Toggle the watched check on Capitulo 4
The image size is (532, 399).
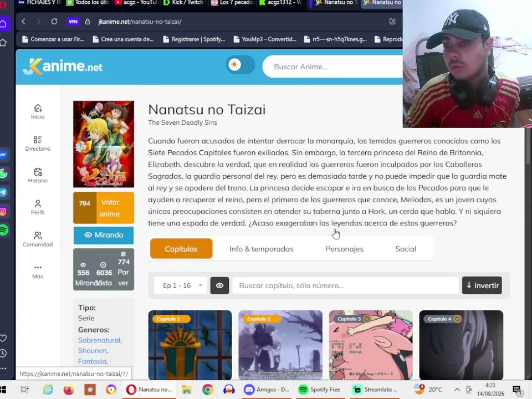(x=457, y=319)
